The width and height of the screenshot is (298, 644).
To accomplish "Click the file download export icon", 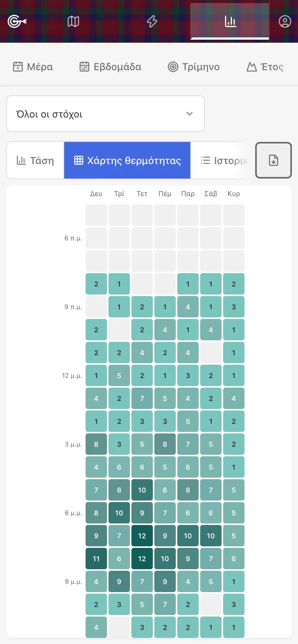I will (x=274, y=160).
